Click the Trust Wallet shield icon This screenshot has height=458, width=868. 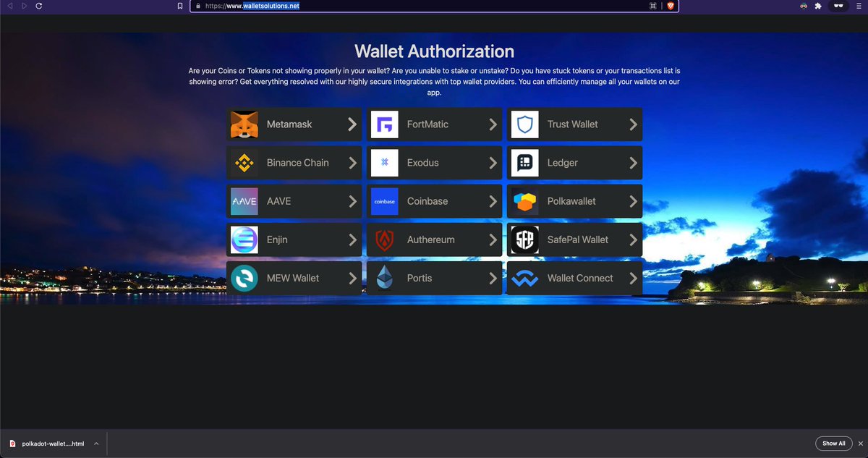[525, 124]
